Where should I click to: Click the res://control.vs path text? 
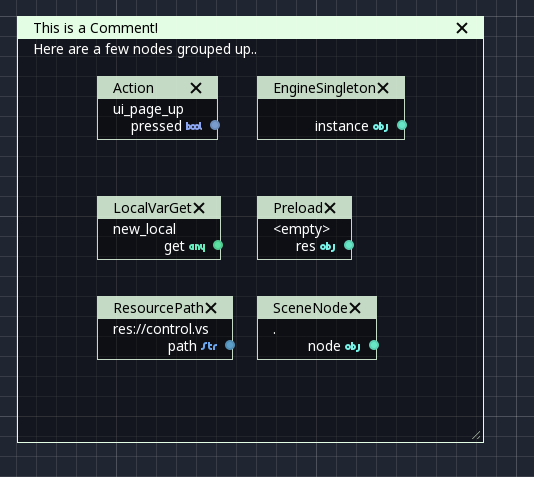[160, 329]
